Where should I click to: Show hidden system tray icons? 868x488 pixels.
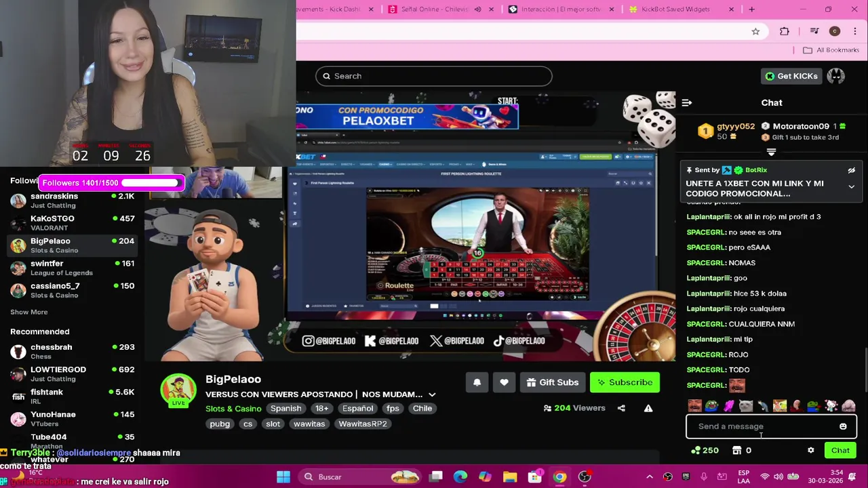(649, 476)
